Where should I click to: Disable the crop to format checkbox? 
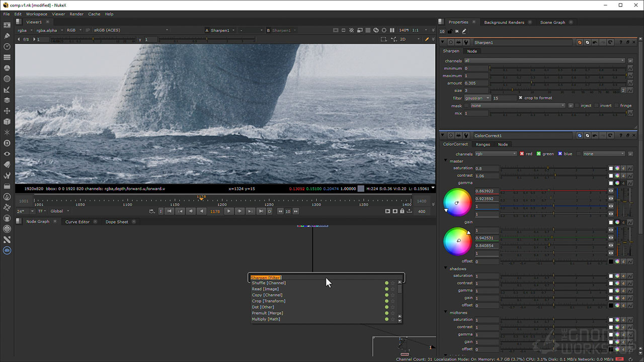(x=521, y=98)
